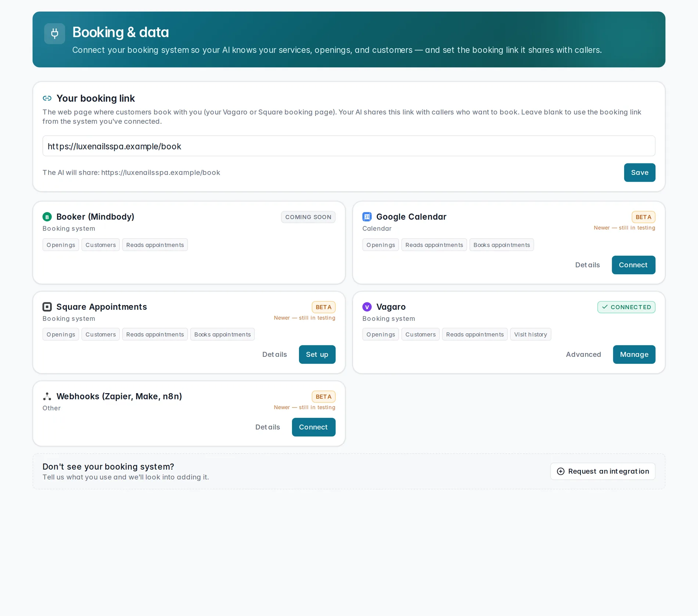
Task: Click the Booker (Mindbody) title
Action: click(95, 217)
